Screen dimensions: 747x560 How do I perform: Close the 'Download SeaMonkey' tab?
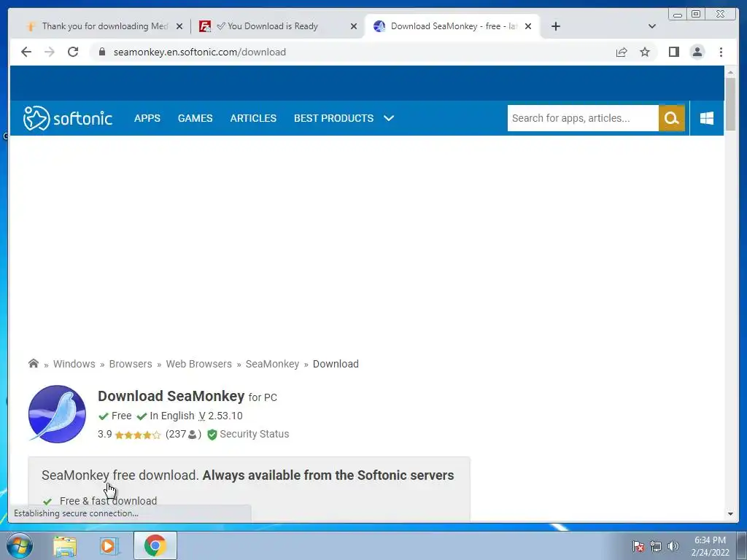click(x=528, y=27)
